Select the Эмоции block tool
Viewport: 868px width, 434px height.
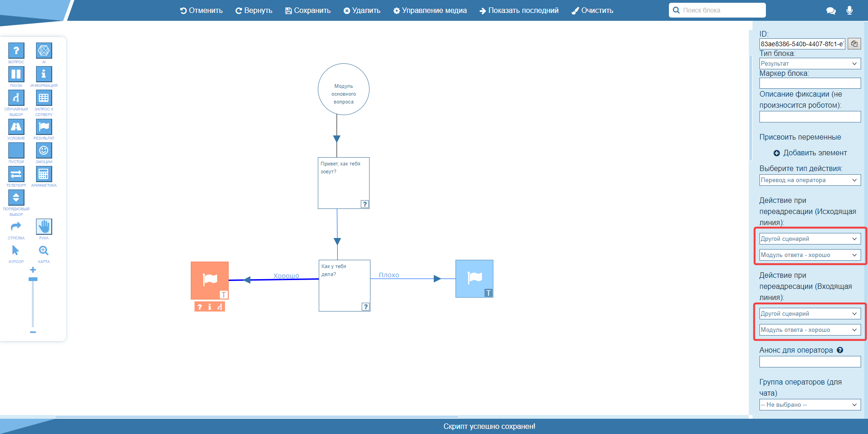click(x=44, y=150)
